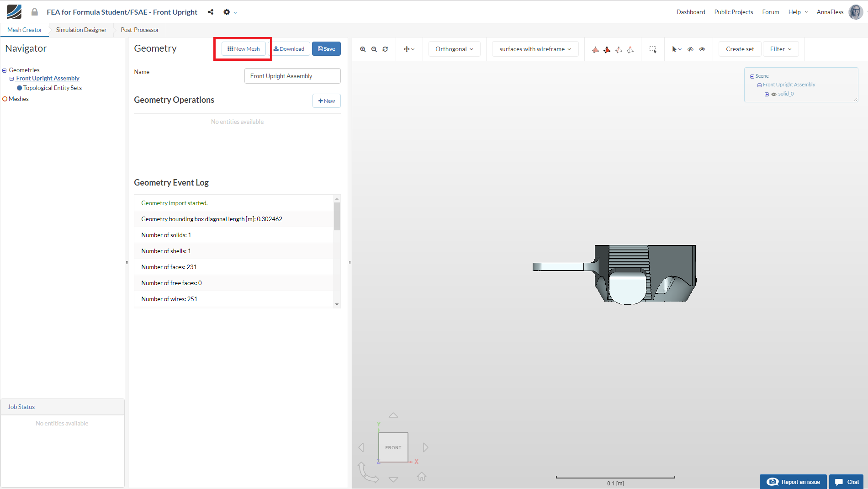This screenshot has width=868, height=489.
Task: Click the zoom in magnifier icon
Action: tap(363, 49)
